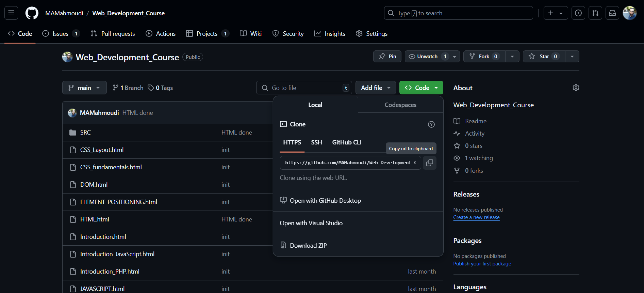The width and height of the screenshot is (644, 293).
Task: Open the user profile avatar menu
Action: coord(630,13)
